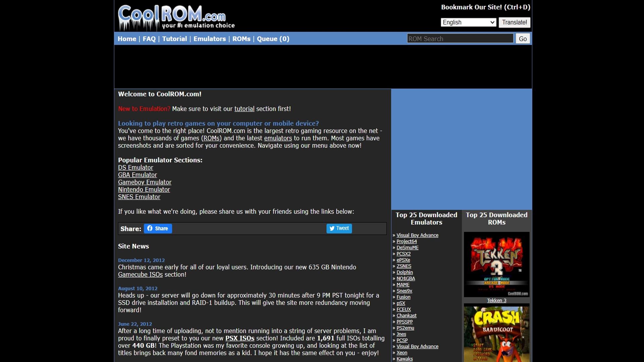Open the DS Emulator link

click(x=136, y=168)
